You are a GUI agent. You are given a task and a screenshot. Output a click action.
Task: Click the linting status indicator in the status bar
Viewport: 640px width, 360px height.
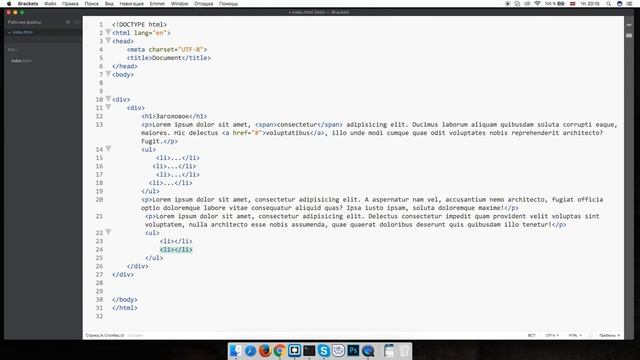[x=590, y=336]
